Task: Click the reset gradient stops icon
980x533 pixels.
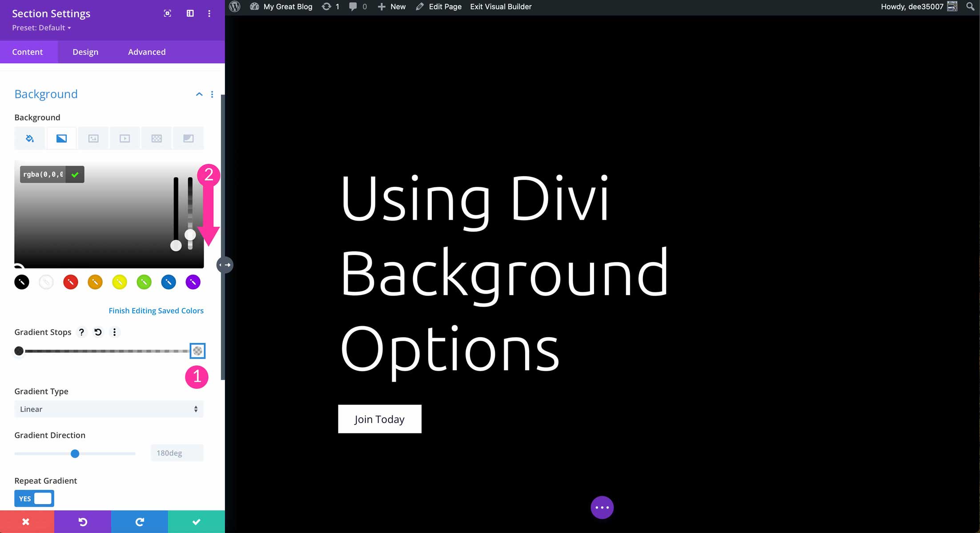Action: [x=98, y=331]
